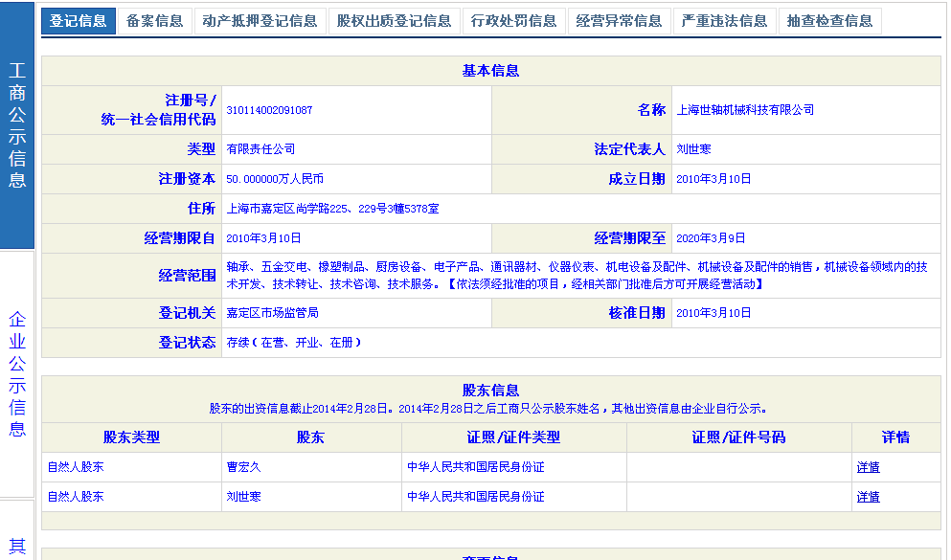Click the 详情 link for shareholder 曹宏久
Screen dimensions: 951x560
(868, 467)
